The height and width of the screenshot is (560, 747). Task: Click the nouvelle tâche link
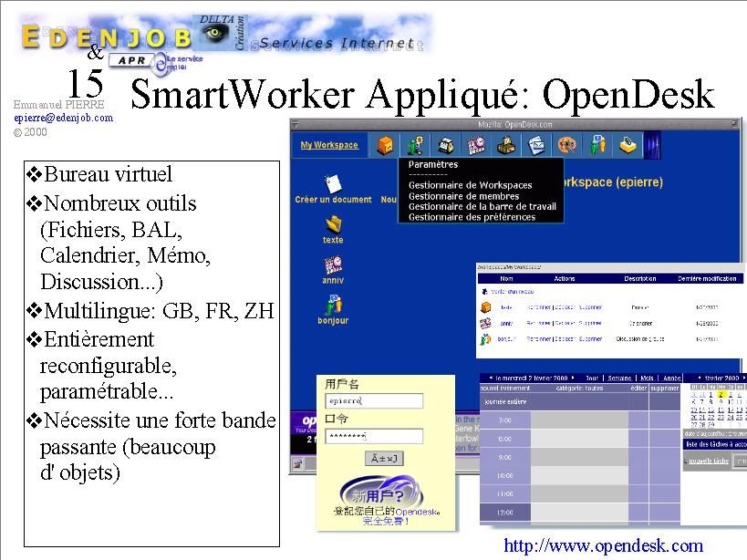click(x=709, y=461)
